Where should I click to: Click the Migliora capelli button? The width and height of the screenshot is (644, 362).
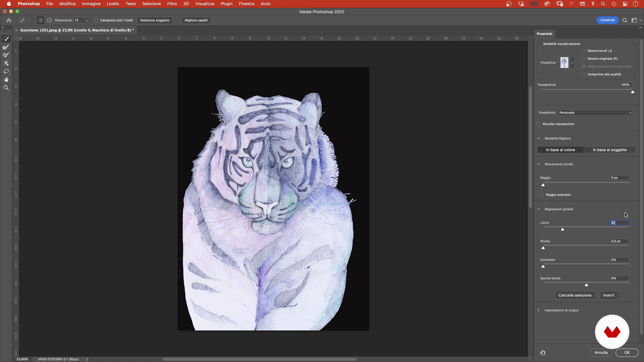(x=196, y=20)
